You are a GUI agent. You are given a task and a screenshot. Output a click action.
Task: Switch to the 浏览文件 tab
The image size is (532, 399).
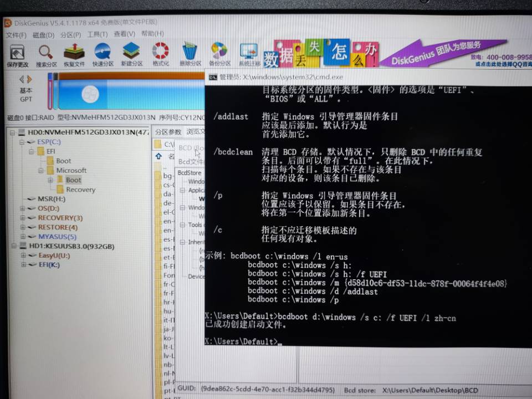[195, 132]
